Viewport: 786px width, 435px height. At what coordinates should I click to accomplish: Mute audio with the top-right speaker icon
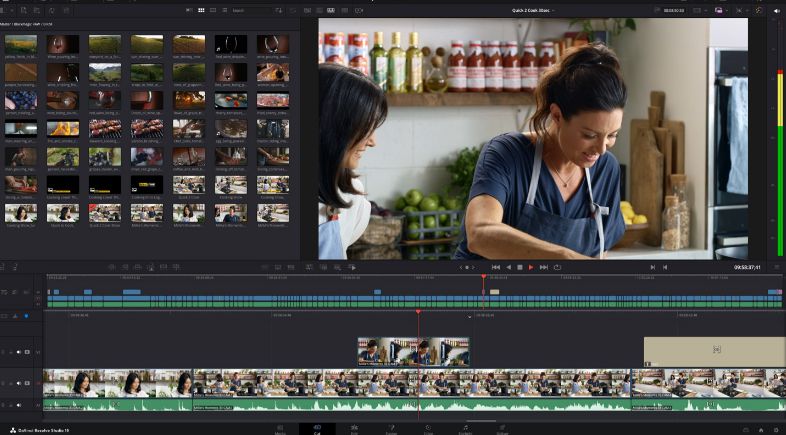point(777,10)
